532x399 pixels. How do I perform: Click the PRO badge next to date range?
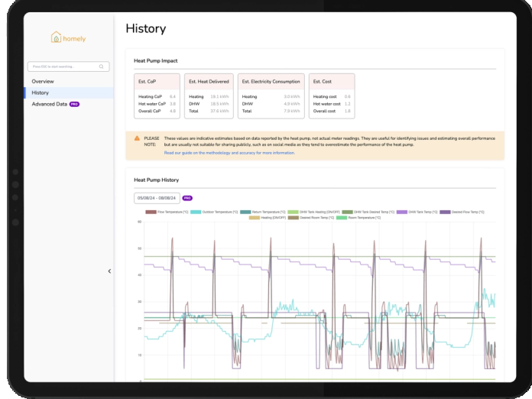tap(187, 197)
